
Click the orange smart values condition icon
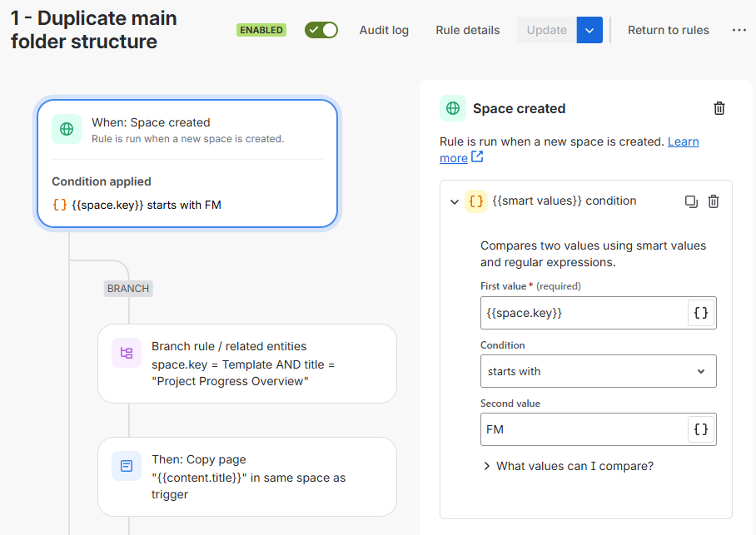476,201
